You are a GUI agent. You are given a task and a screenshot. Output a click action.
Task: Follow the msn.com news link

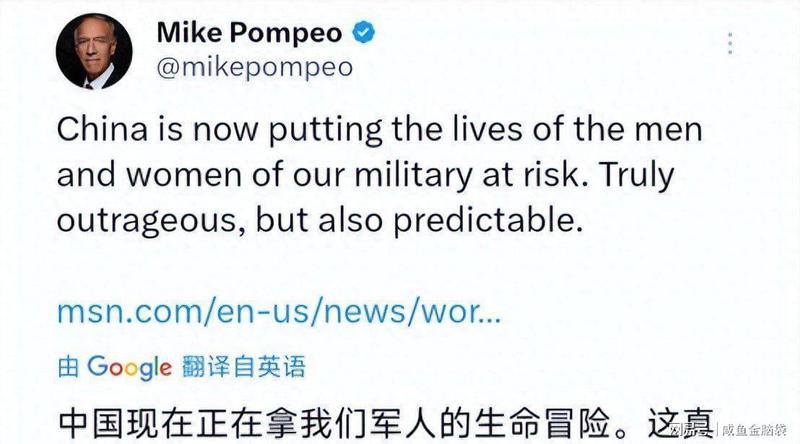pyautogui.click(x=279, y=310)
